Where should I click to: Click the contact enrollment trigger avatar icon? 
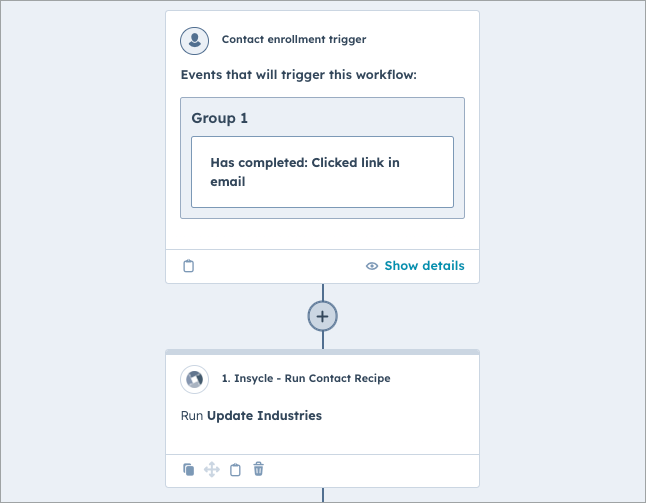pos(194,40)
